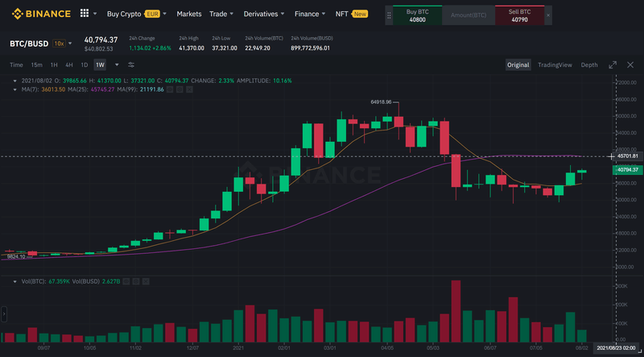Expand the Trade dropdown menu

[x=221, y=14]
